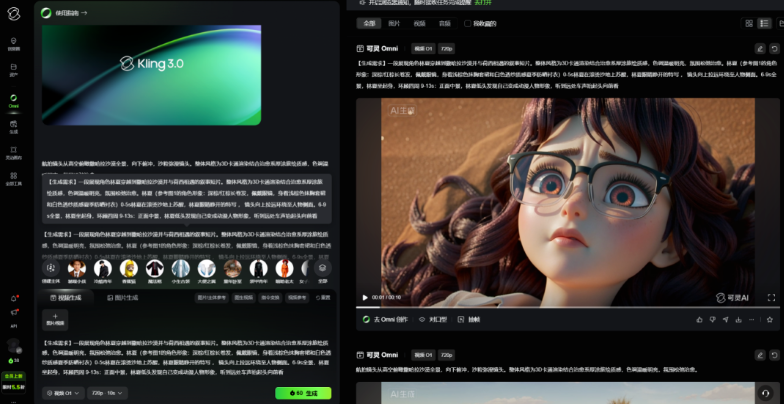The width and height of the screenshot is (784, 404).
Task: Click the lip-sync option under video
Action: click(434, 320)
